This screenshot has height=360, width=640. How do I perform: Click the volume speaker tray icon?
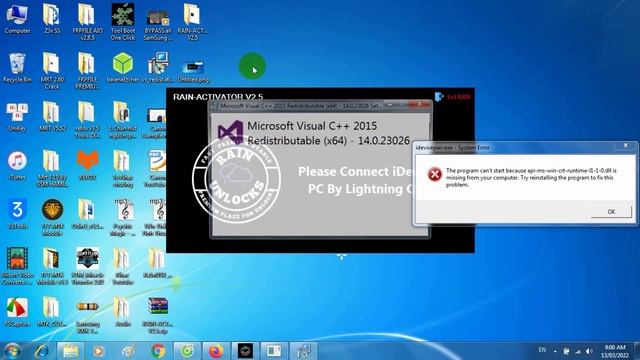589,351
